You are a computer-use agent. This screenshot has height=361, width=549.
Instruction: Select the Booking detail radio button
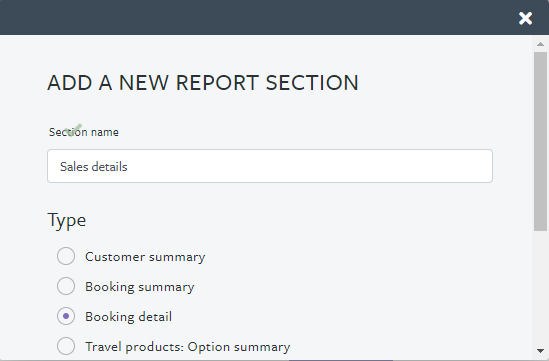[66, 316]
